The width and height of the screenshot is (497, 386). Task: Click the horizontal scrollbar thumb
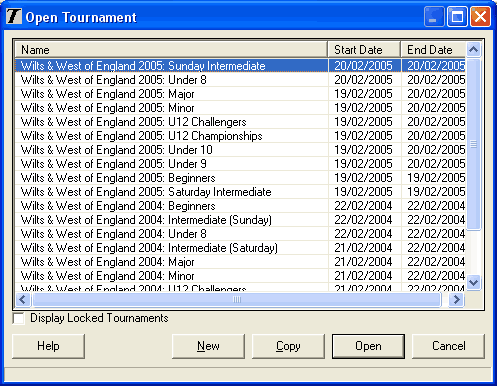coord(237,300)
